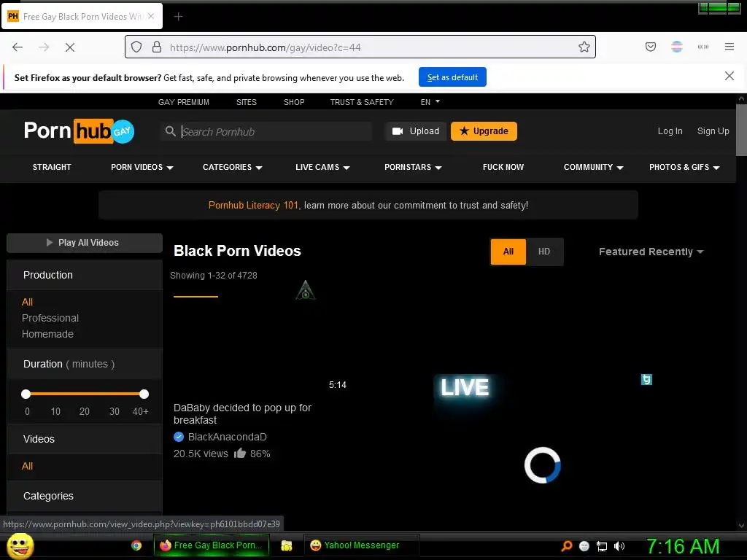Image resolution: width=747 pixels, height=560 pixels.
Task: Close the current browser tab
Action: (x=151, y=16)
